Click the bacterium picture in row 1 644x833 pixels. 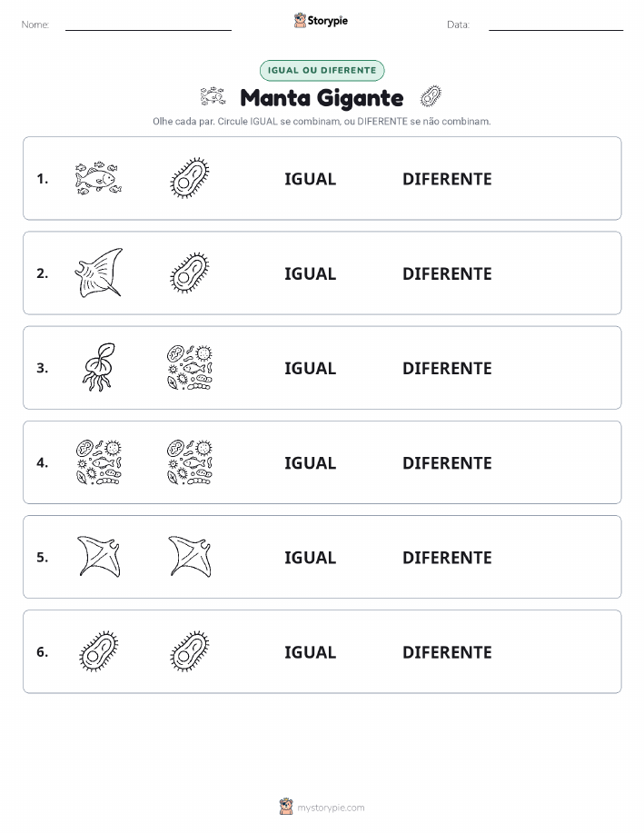pyautogui.click(x=190, y=178)
